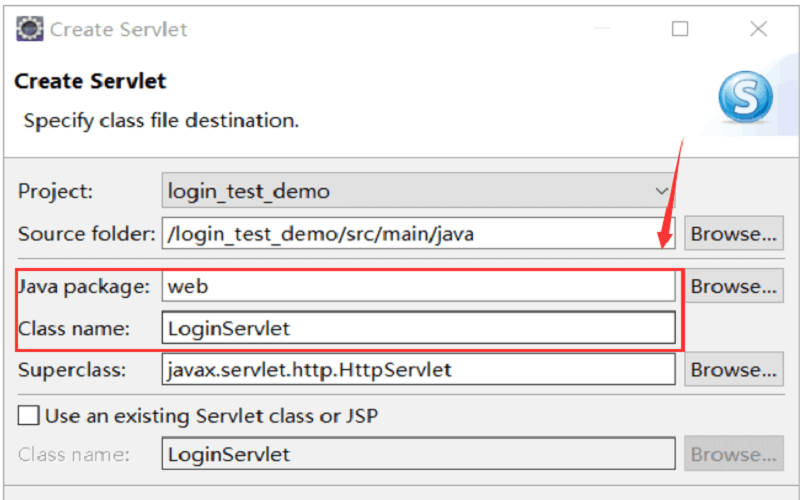Click the Eclipse icon in the title bar
The width and height of the screenshot is (800, 500).
30,29
